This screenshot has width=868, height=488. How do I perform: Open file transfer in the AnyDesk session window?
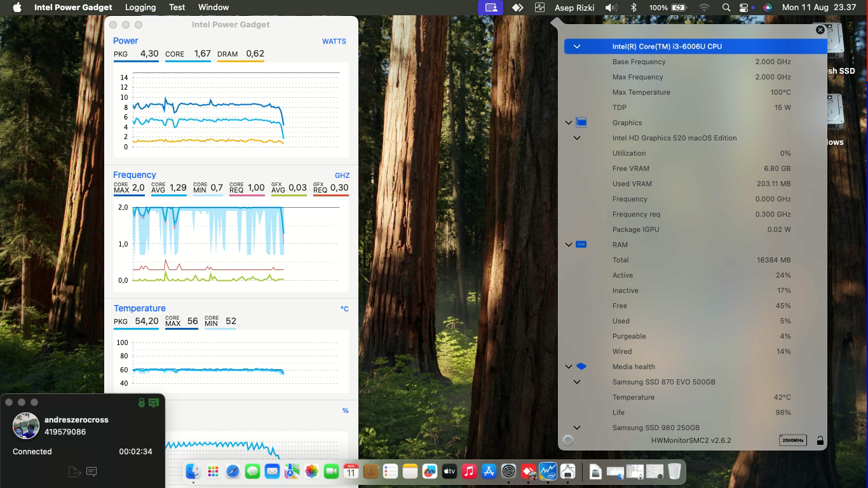pos(75,471)
